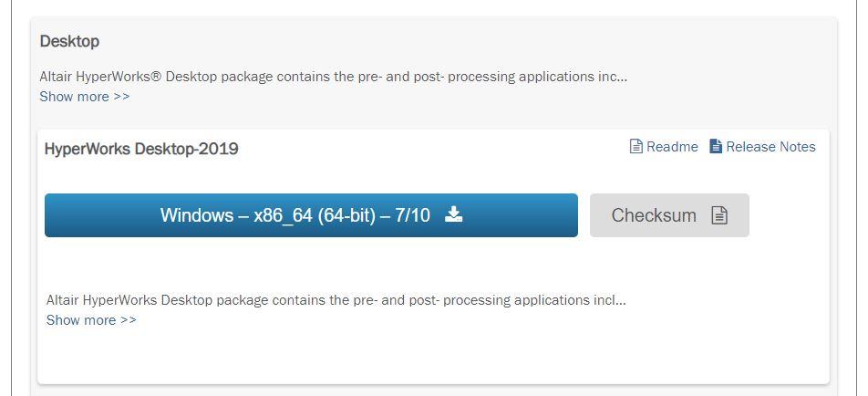Click the 7/10 label on download button
The width and height of the screenshot is (868, 396).
pyautogui.click(x=412, y=215)
